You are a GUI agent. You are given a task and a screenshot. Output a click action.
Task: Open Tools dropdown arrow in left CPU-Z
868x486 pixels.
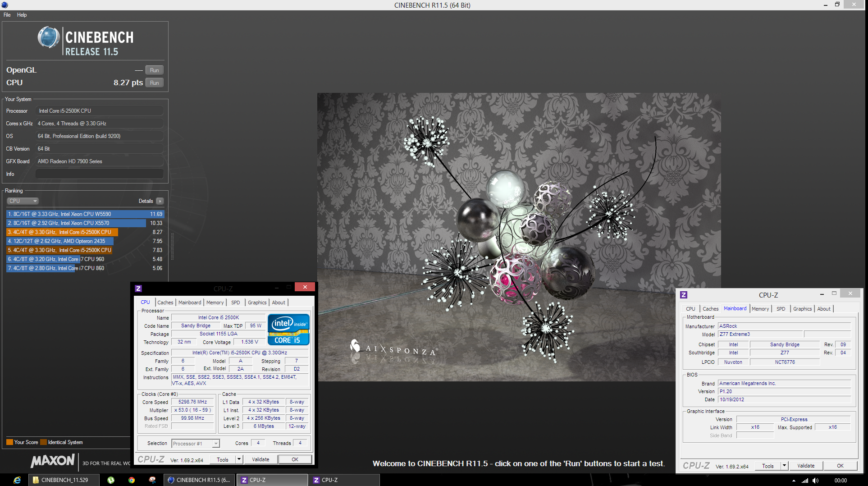pyautogui.click(x=239, y=460)
